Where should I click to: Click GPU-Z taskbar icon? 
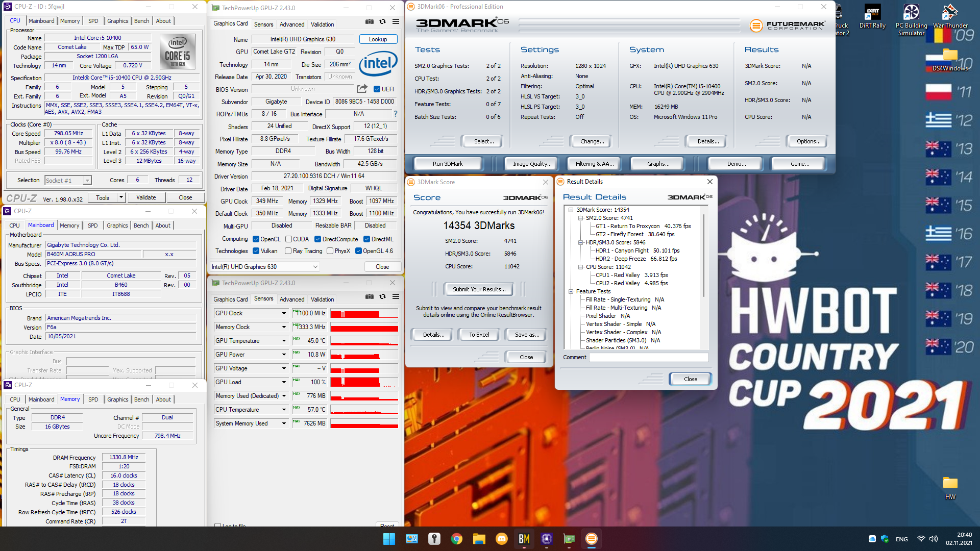[569, 539]
